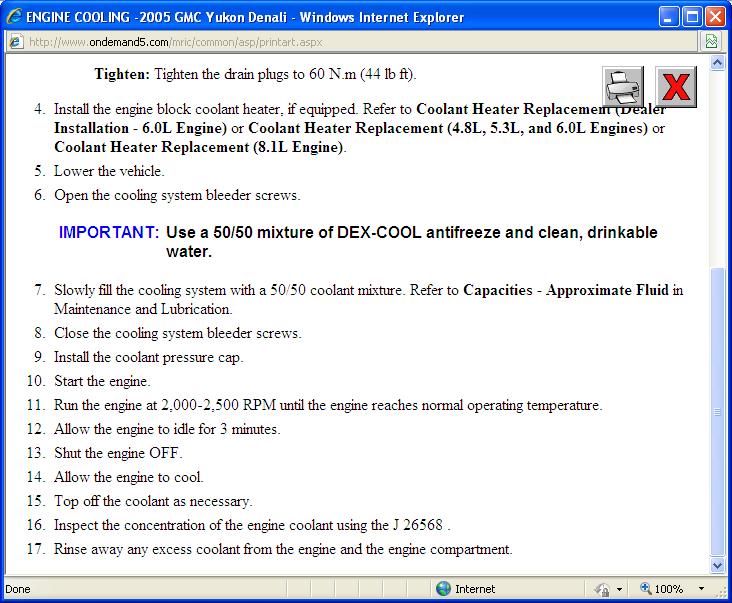The height and width of the screenshot is (603, 732).
Task: Click the protected mode security icon in status bar
Action: (x=602, y=589)
